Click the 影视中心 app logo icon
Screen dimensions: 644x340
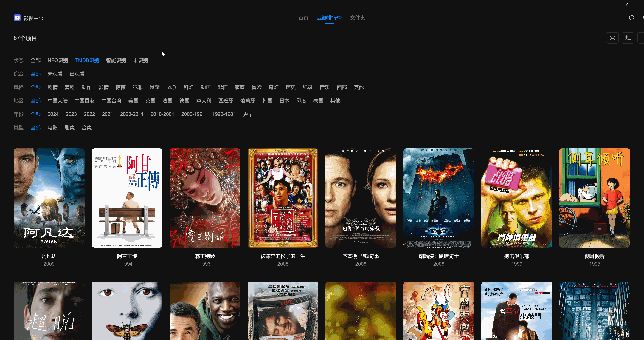click(x=17, y=18)
